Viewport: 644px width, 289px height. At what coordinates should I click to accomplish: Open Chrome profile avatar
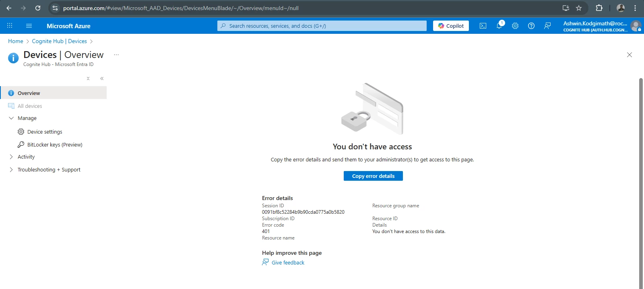coord(621,8)
